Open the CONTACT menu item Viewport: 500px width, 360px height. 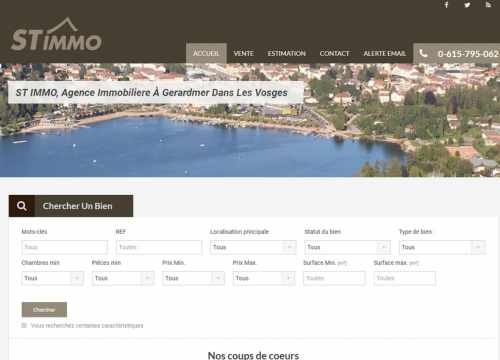point(334,53)
